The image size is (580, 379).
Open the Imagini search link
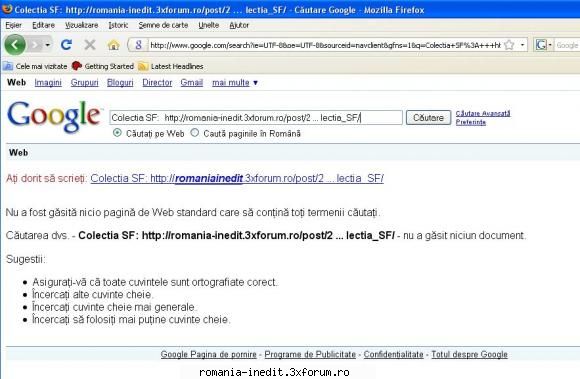click(x=48, y=82)
